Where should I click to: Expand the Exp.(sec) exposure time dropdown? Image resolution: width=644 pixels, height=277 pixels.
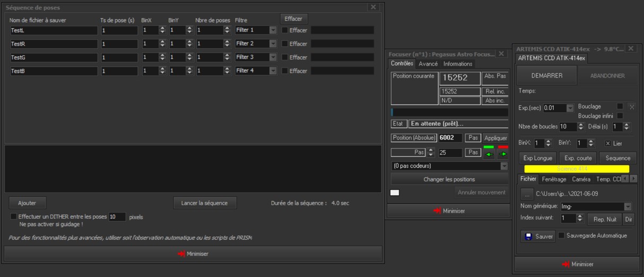pyautogui.click(x=570, y=108)
